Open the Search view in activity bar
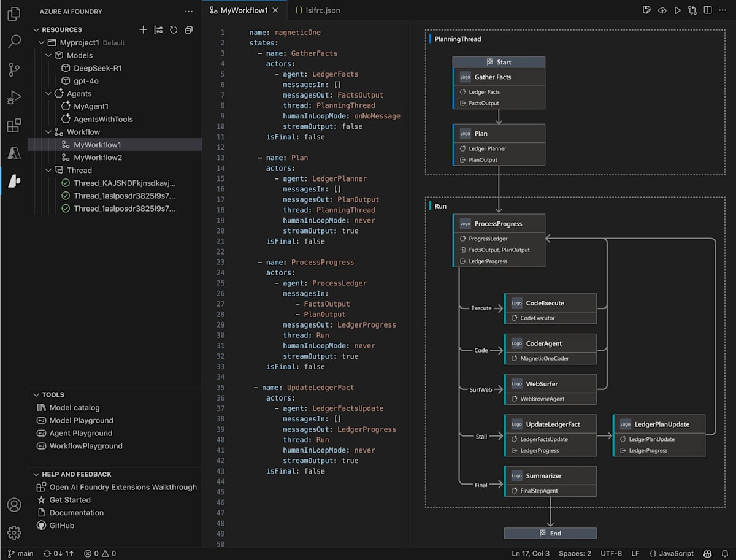736x560 pixels. [13, 42]
